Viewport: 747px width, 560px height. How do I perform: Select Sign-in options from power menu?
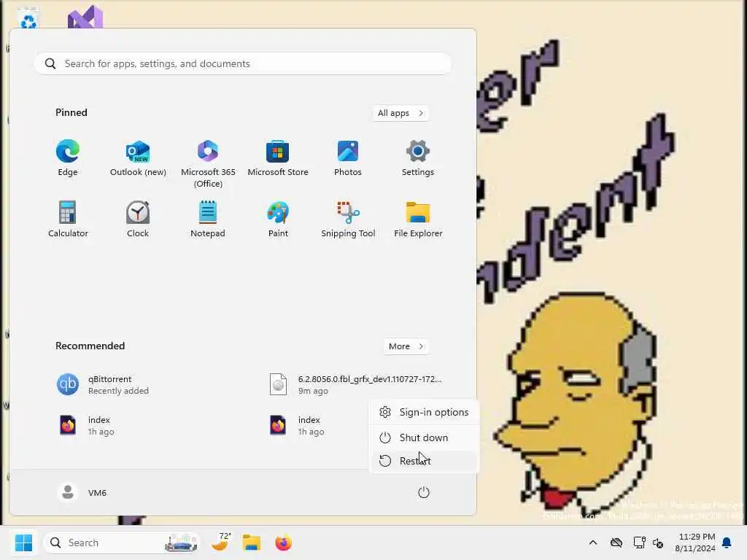424,412
